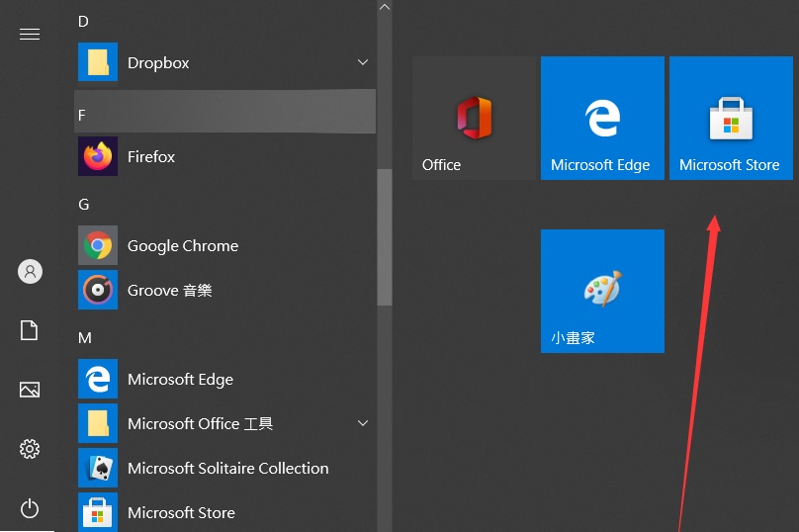The height and width of the screenshot is (532, 799).
Task: Click the app list scrollbar thumb
Action: (385, 237)
